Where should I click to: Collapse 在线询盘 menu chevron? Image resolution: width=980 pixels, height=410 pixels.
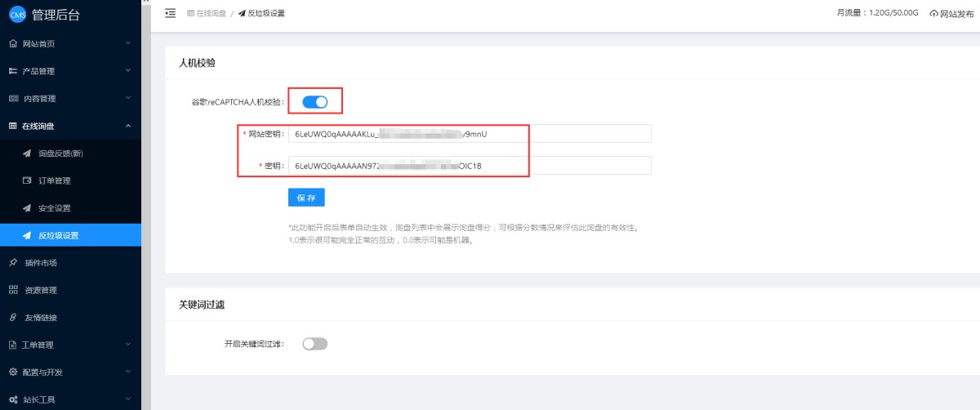tap(128, 126)
